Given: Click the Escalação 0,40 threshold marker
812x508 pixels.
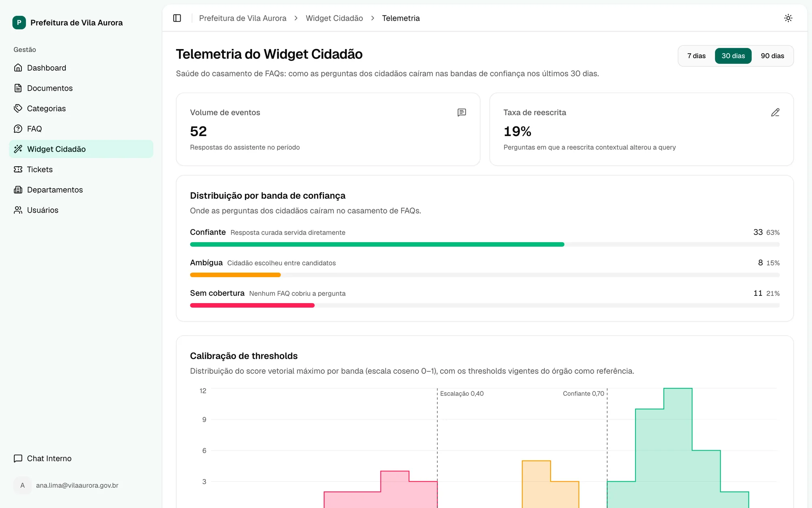Looking at the screenshot, I should (x=462, y=393).
